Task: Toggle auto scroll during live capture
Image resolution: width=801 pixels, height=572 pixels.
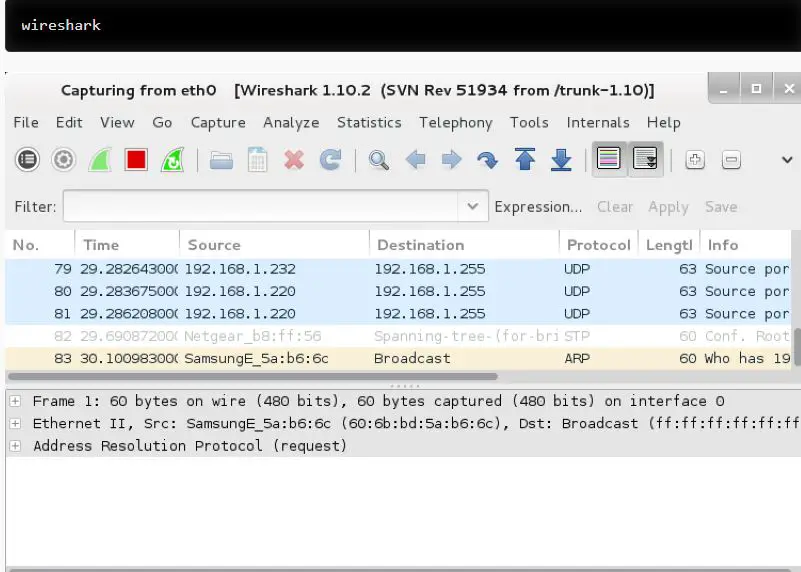Action: tap(644, 159)
